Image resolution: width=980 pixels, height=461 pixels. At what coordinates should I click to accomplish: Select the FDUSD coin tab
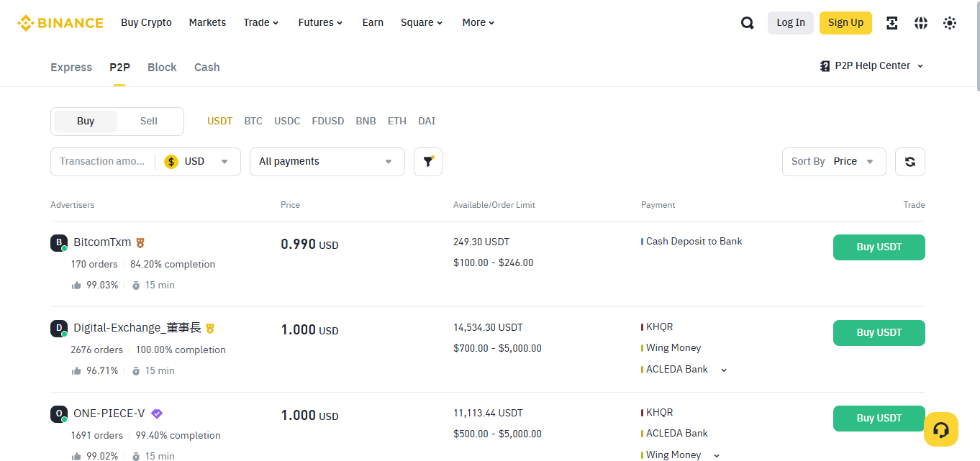328,122
